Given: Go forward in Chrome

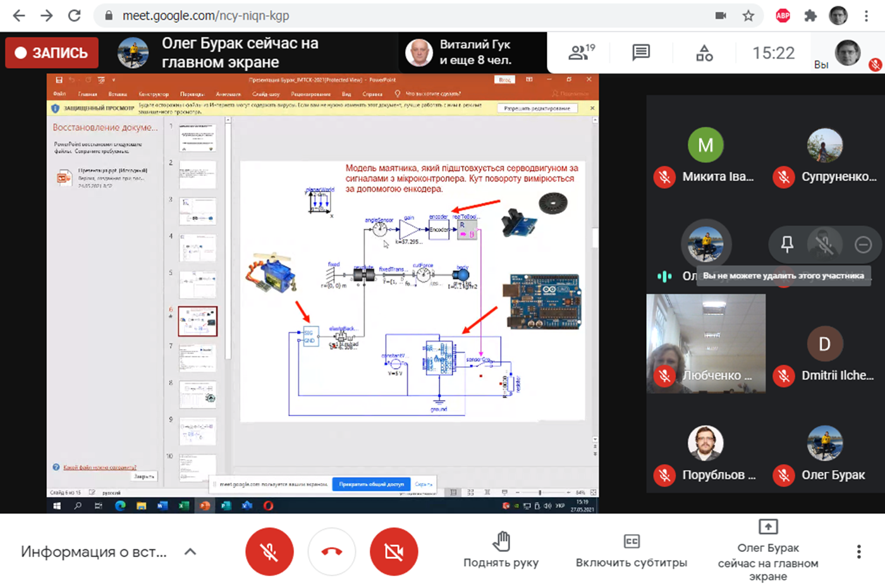Looking at the screenshot, I should click(47, 16).
